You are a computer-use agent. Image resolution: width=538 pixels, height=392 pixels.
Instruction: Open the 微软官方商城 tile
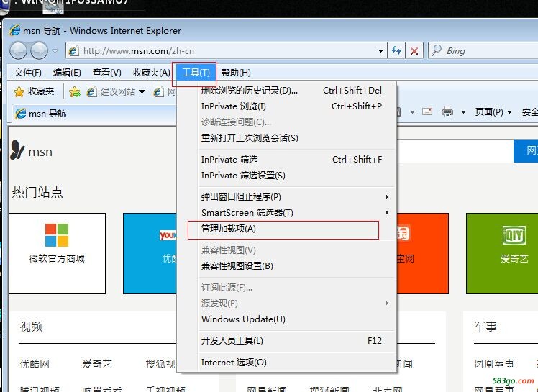pyautogui.click(x=57, y=253)
